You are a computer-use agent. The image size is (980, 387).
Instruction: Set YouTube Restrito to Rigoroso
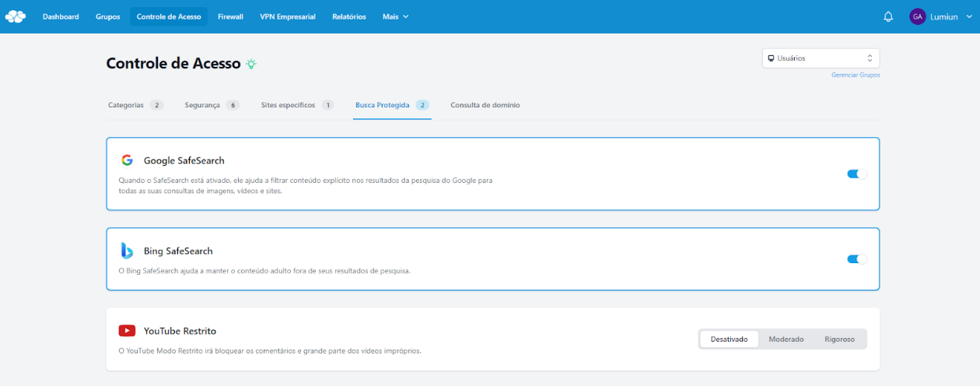(x=839, y=340)
